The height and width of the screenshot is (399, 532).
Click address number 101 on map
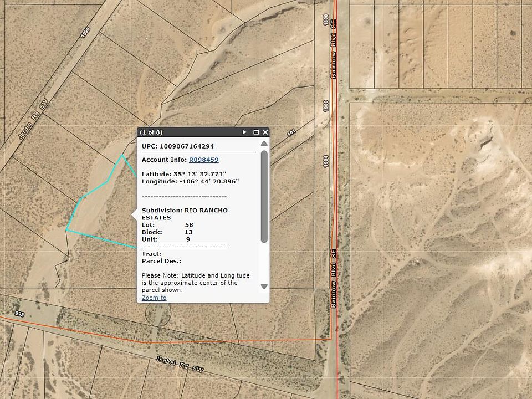(x=291, y=132)
